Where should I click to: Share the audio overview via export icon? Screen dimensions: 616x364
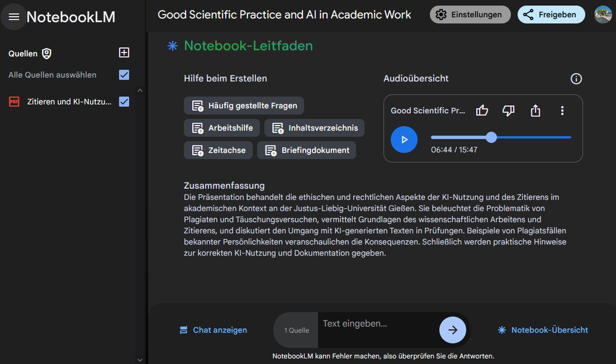(x=535, y=111)
